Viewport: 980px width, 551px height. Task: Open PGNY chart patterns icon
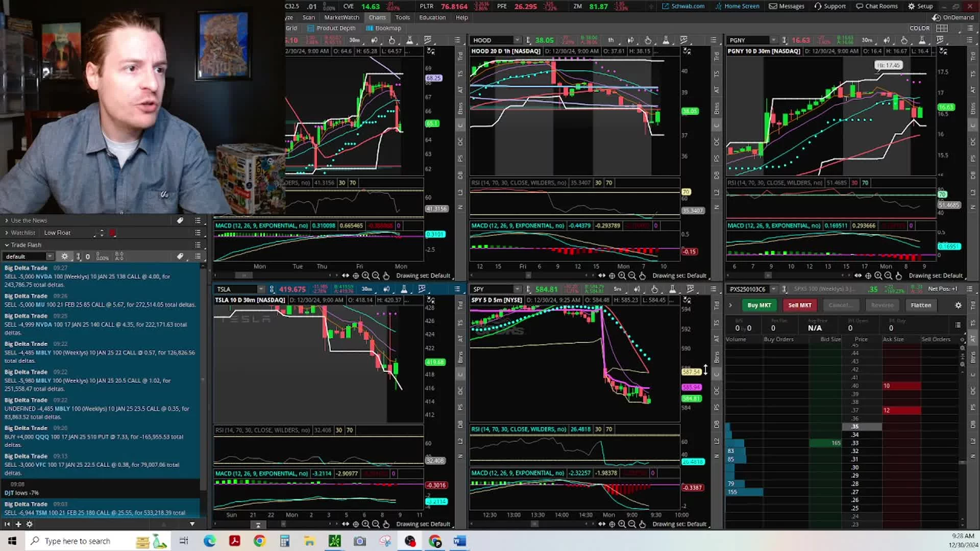(x=940, y=40)
